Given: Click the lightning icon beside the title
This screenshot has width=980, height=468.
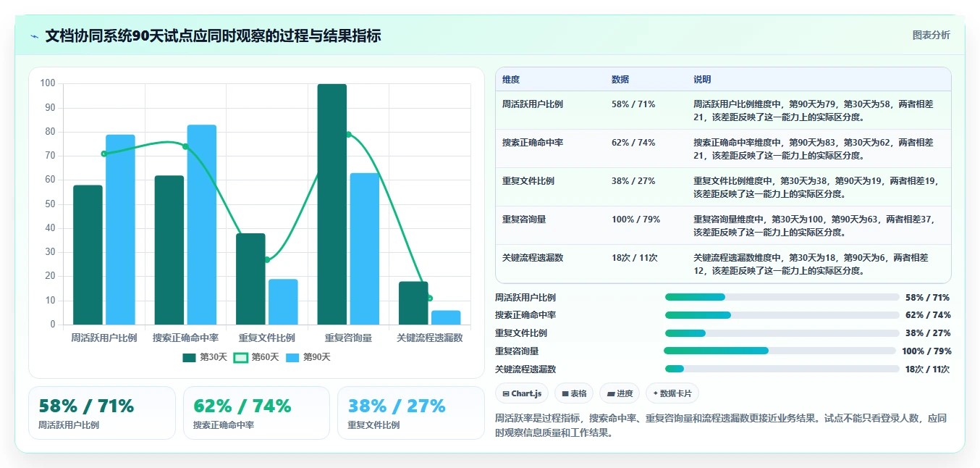Looking at the screenshot, I should click(34, 36).
